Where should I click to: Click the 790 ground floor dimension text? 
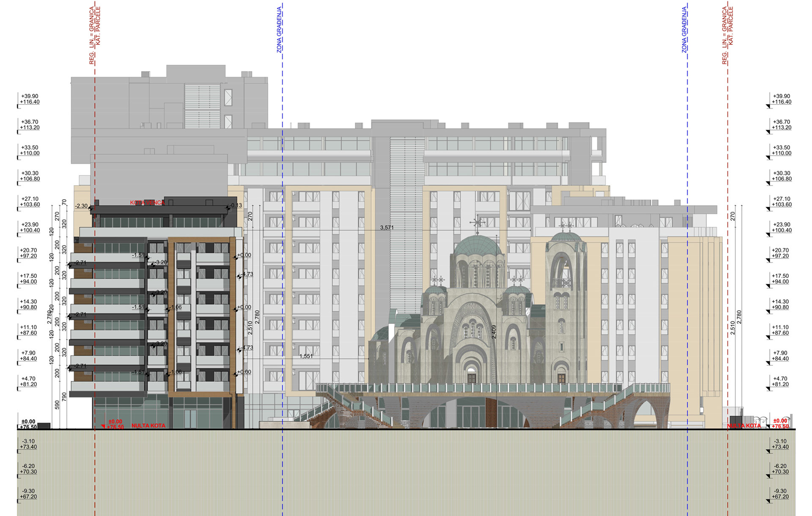64,397
